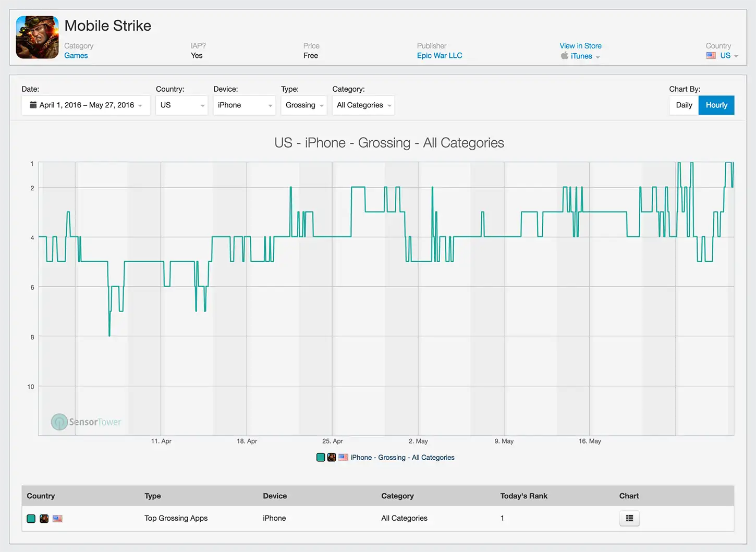Click the Price value Free
This screenshot has width=756, height=552.
[x=311, y=56]
